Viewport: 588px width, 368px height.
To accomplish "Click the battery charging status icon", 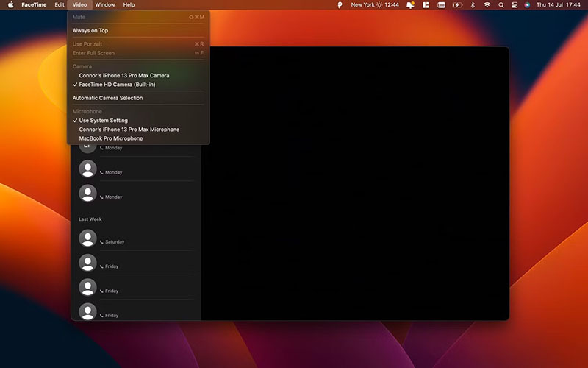I will coord(457,5).
